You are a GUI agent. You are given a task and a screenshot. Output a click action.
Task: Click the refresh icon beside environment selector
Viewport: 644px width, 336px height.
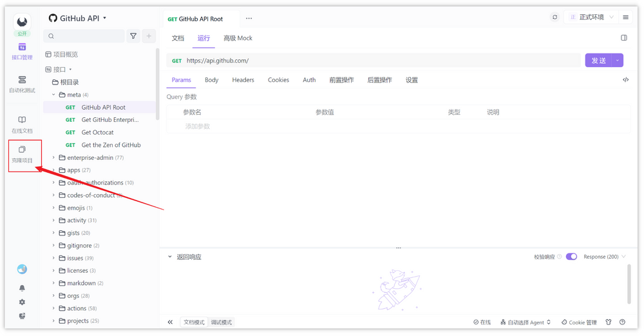[554, 17]
